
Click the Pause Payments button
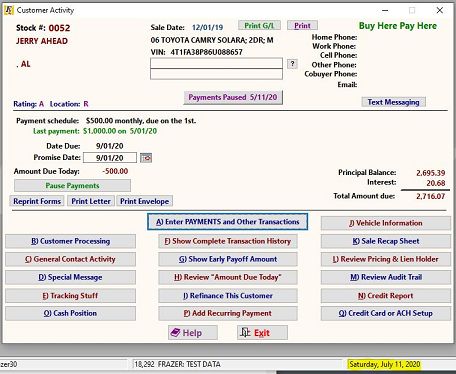tap(72, 186)
